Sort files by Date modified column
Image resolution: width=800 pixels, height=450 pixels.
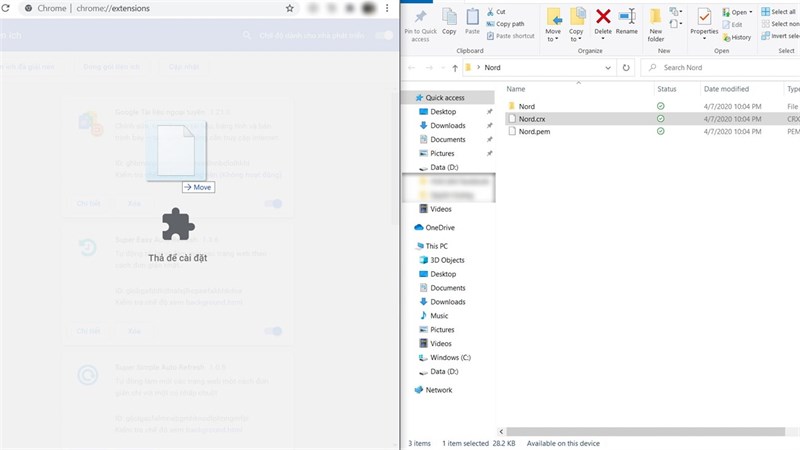(726, 89)
